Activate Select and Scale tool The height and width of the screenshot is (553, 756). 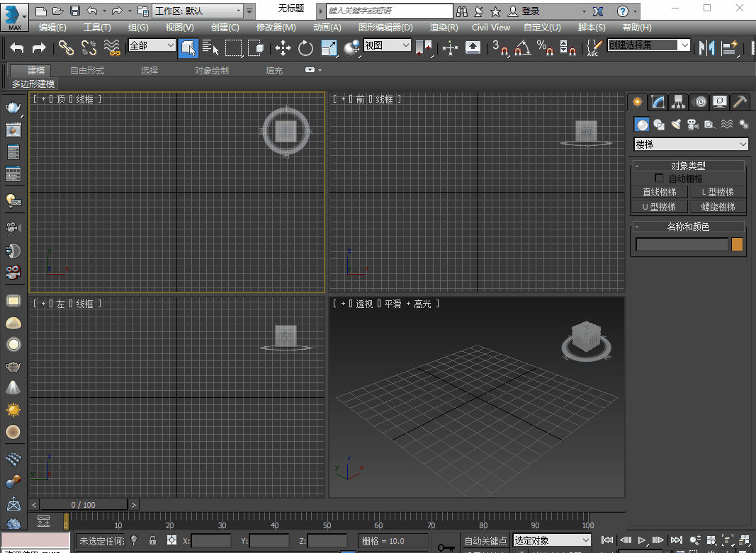point(328,47)
